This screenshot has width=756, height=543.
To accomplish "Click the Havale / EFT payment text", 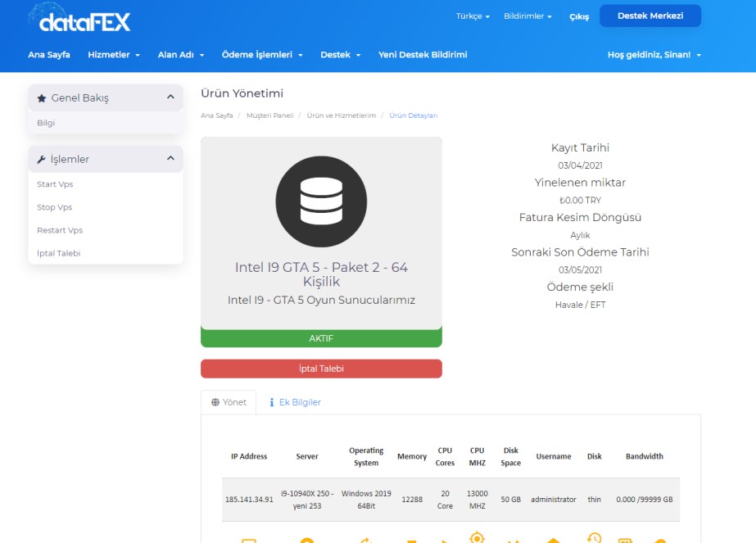I will [580, 305].
